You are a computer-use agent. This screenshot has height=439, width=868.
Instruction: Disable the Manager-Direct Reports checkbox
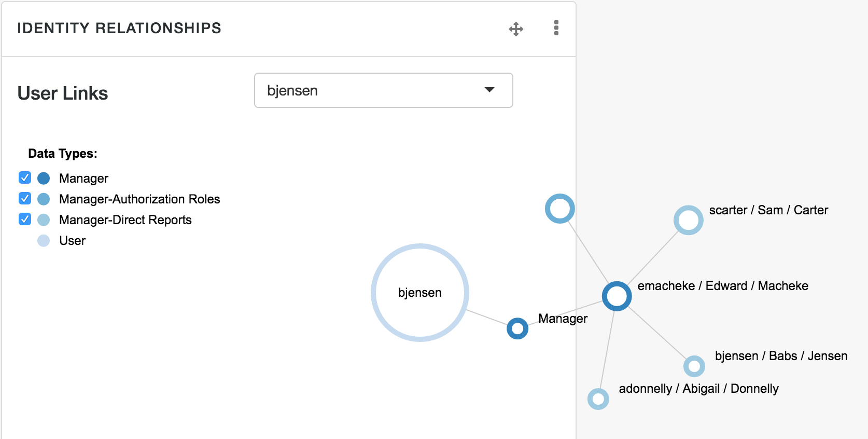pos(25,219)
